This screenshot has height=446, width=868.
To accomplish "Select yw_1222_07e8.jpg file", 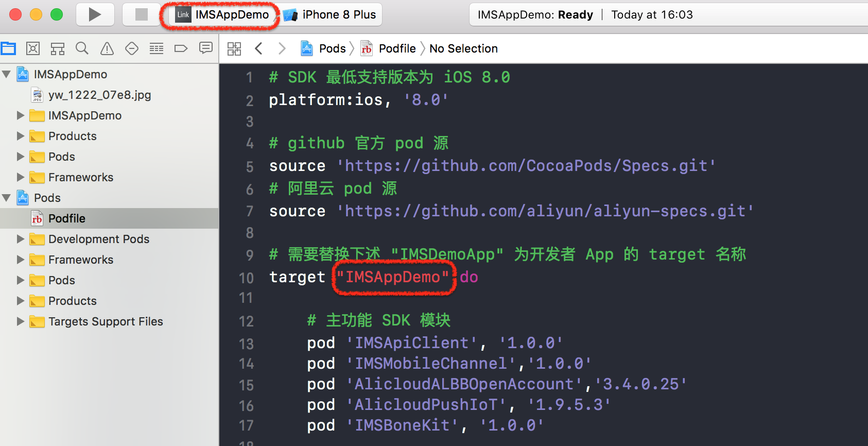I will (99, 95).
